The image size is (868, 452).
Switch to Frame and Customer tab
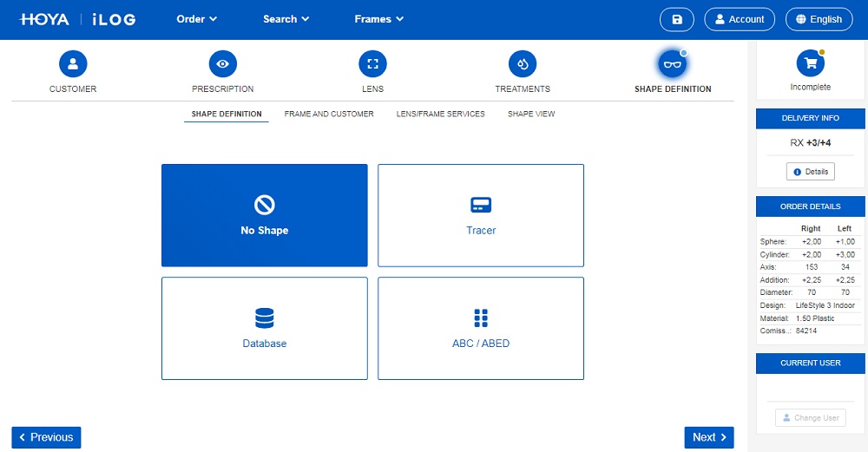[329, 114]
